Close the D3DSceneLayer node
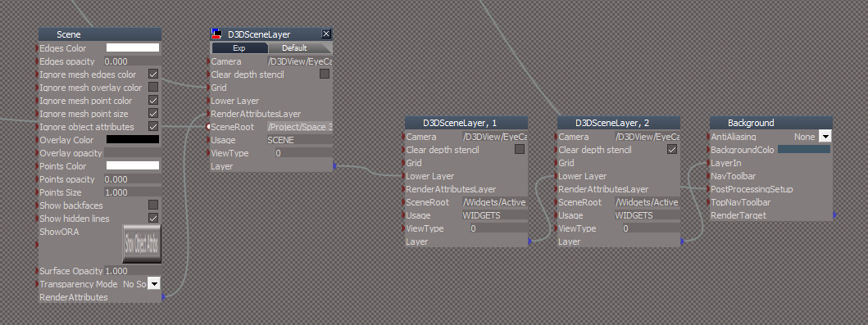The height and width of the screenshot is (325, 868). (326, 34)
